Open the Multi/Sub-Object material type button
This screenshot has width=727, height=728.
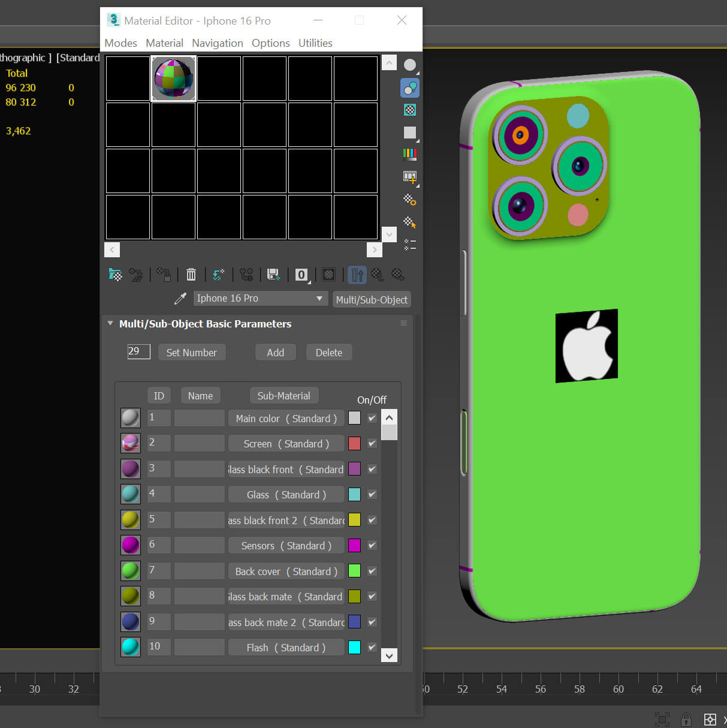[372, 299]
